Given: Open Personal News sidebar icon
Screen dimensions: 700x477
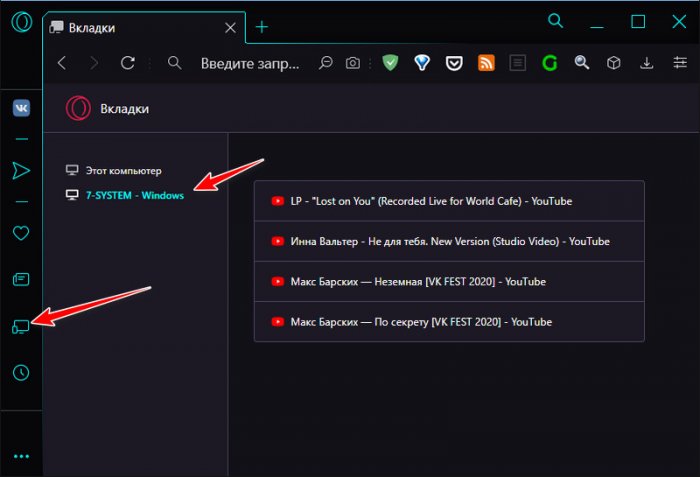Looking at the screenshot, I should [x=21, y=280].
